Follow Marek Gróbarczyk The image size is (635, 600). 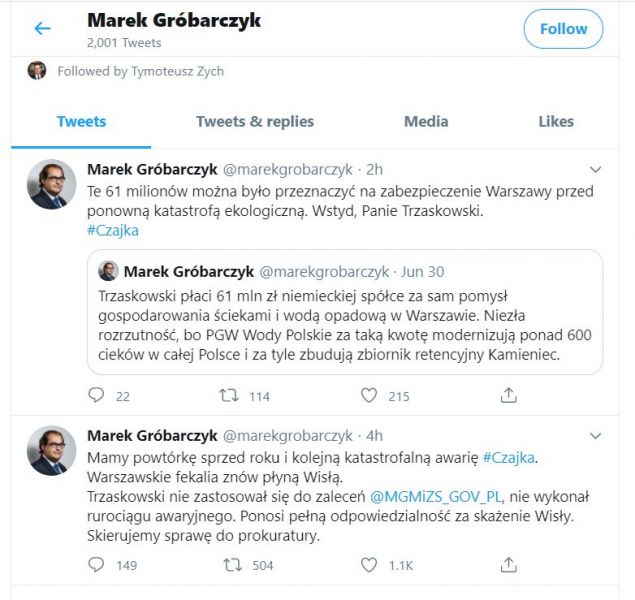pyautogui.click(x=563, y=29)
